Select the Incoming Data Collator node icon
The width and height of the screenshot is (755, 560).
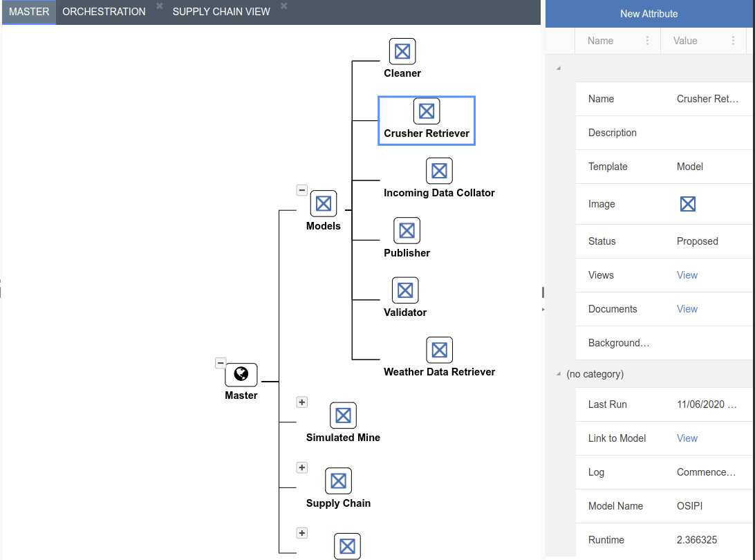[439, 171]
